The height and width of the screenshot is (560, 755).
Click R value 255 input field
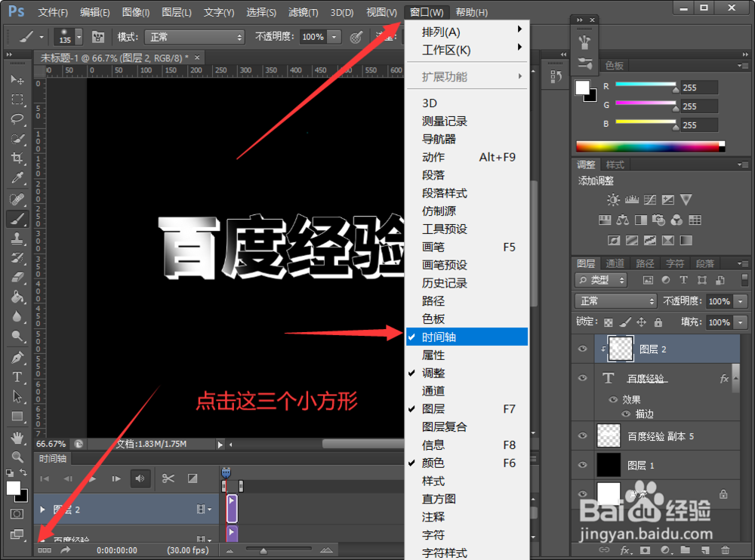click(x=699, y=88)
